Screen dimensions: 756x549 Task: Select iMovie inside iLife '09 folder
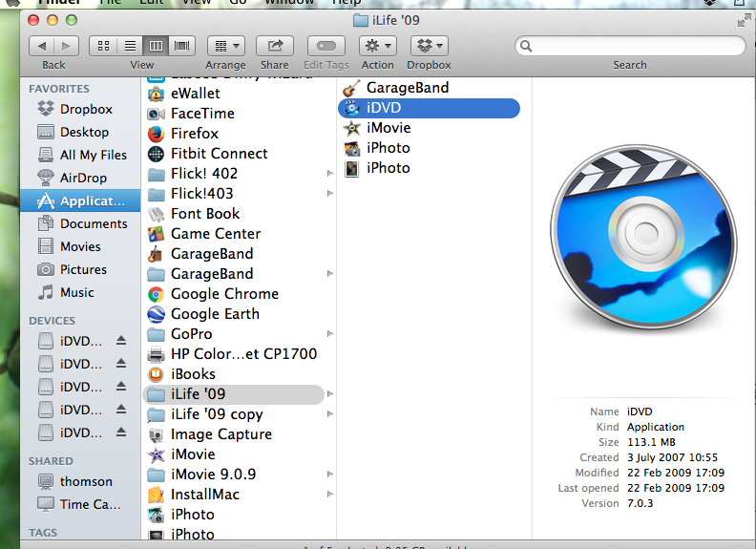(x=388, y=127)
